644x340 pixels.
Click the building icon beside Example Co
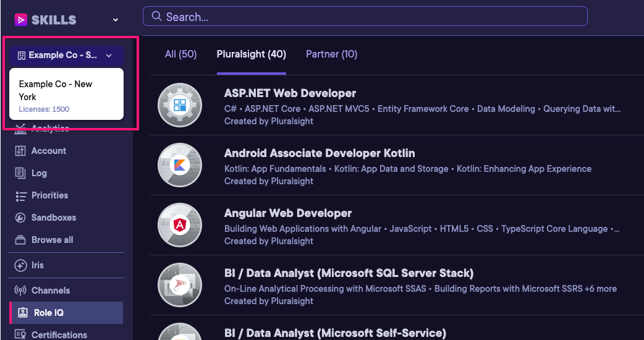coord(22,56)
